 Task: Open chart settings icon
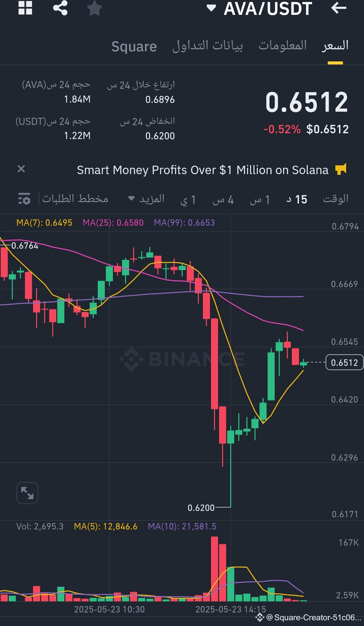[x=24, y=199]
